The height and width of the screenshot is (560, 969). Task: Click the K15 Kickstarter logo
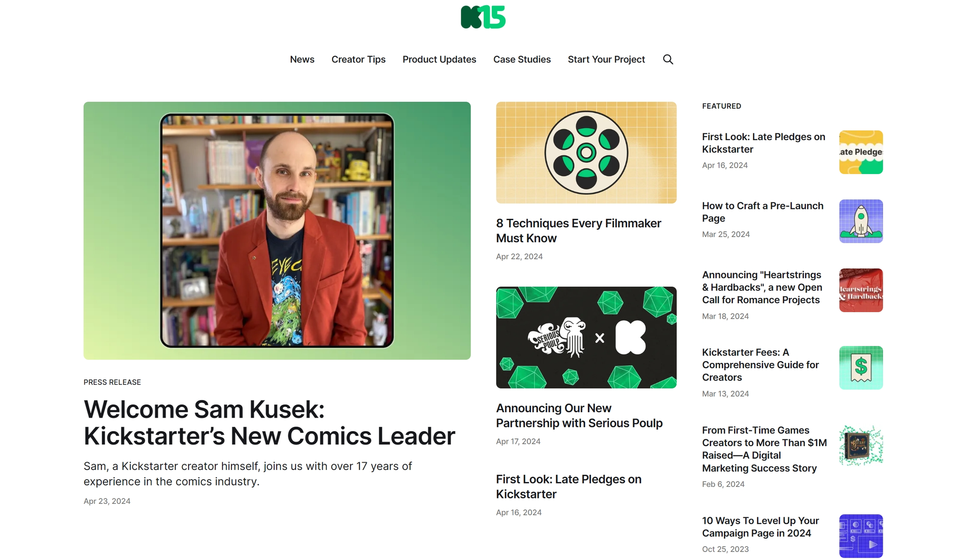483,17
